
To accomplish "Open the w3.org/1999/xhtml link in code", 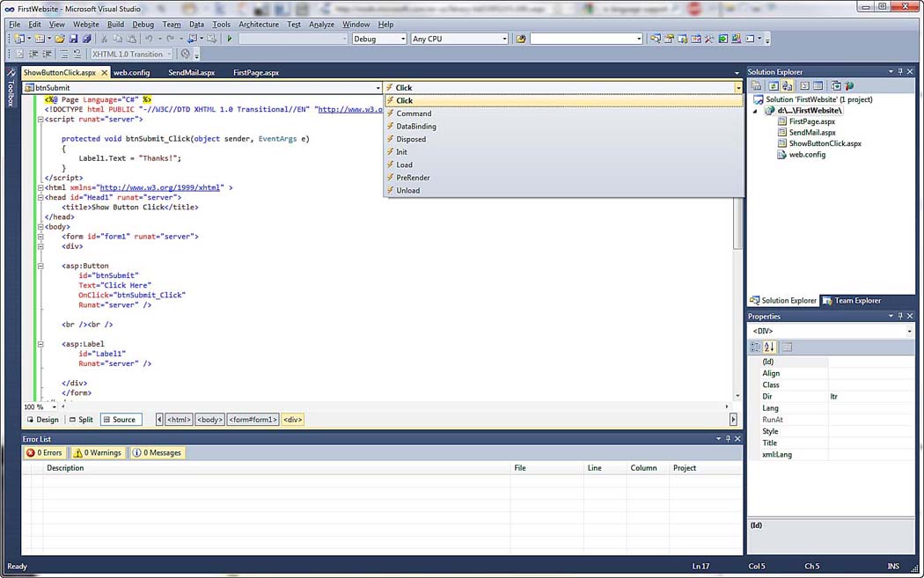I will pos(160,188).
